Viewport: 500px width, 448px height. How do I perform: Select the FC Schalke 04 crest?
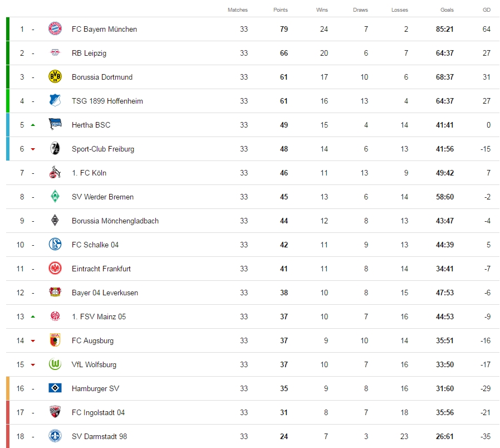click(55, 245)
